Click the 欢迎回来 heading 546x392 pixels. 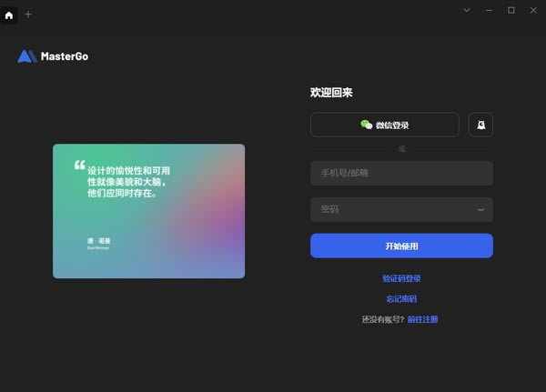(x=331, y=93)
